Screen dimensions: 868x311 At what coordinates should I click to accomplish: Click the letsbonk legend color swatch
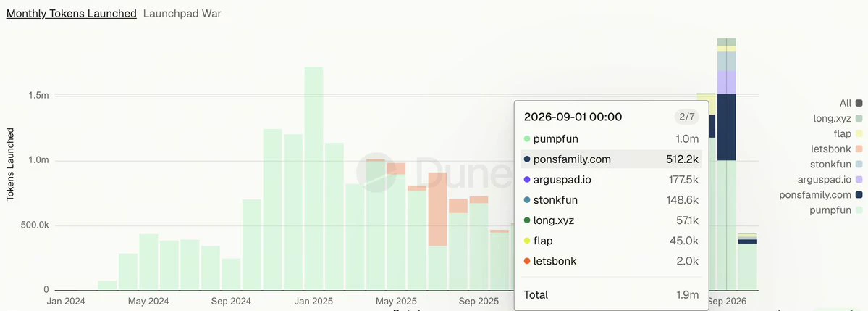tap(859, 149)
